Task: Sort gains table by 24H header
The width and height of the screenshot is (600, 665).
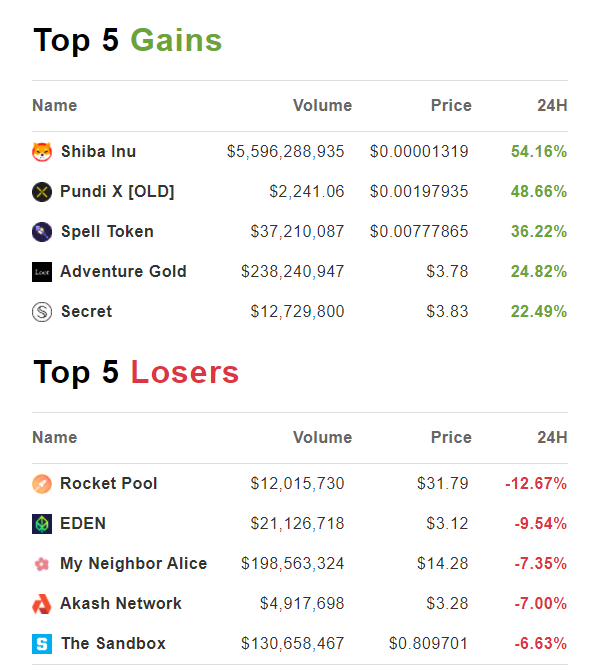Action: pos(551,106)
